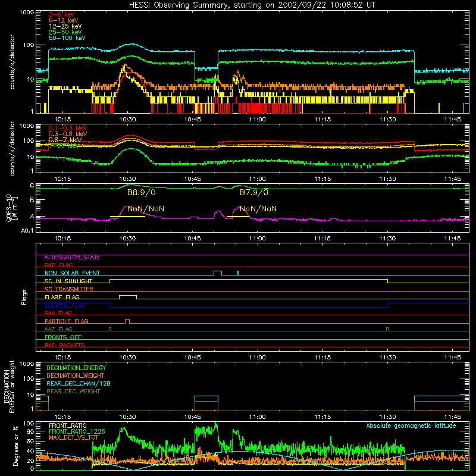476x476 pixels.
Task: Click the A0.1 tick on GOES axis
Action: (27, 231)
